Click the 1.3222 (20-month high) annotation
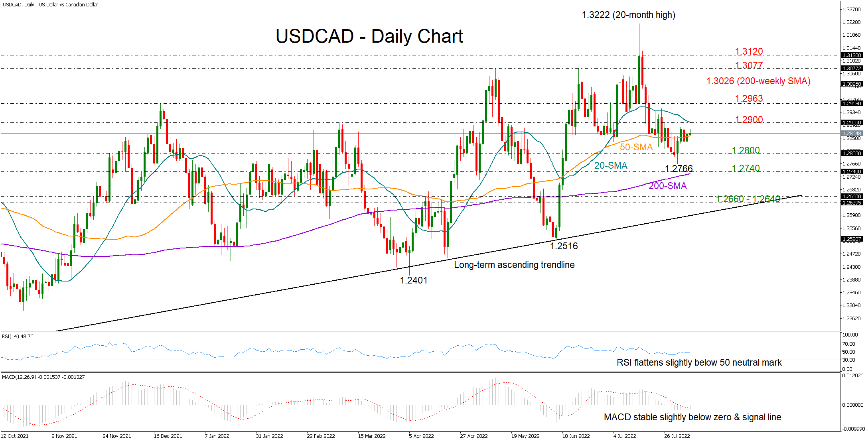Image resolution: width=868 pixels, height=441 pixels. (628, 15)
